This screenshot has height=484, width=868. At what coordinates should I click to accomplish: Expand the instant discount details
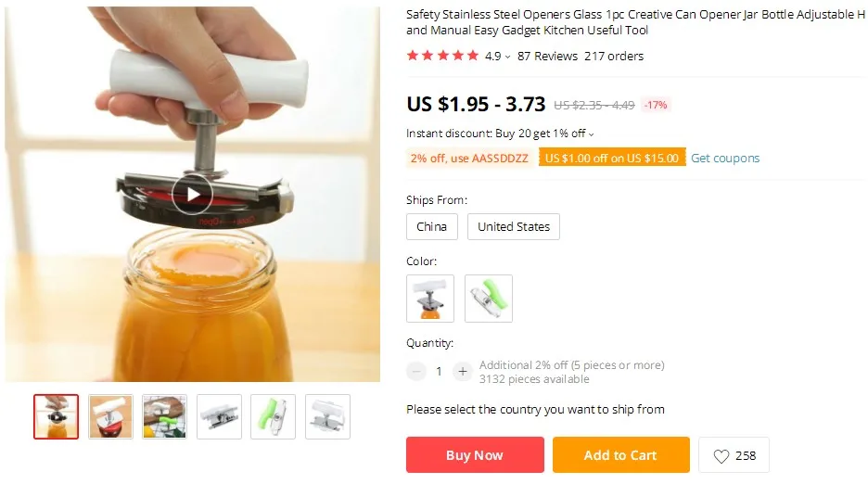[592, 134]
